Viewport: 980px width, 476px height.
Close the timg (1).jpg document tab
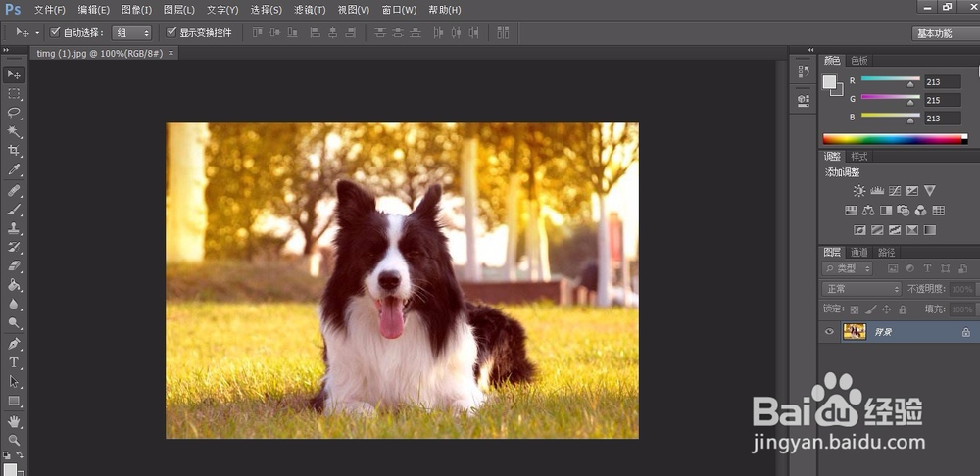(x=171, y=53)
